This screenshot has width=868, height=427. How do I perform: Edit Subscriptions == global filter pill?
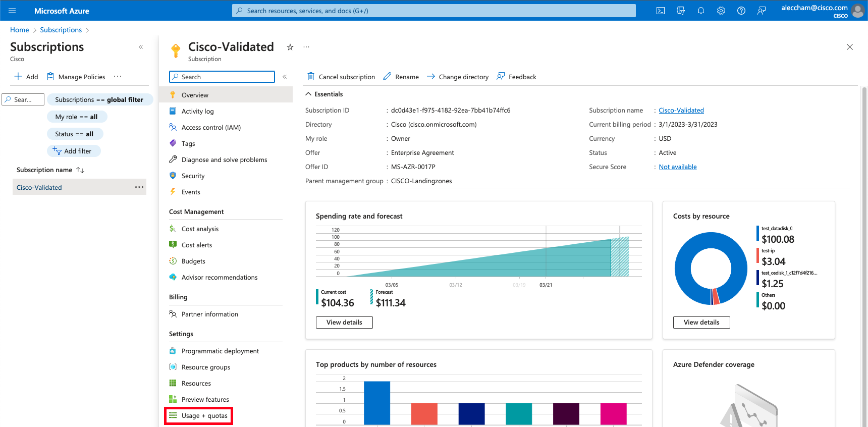(x=99, y=99)
